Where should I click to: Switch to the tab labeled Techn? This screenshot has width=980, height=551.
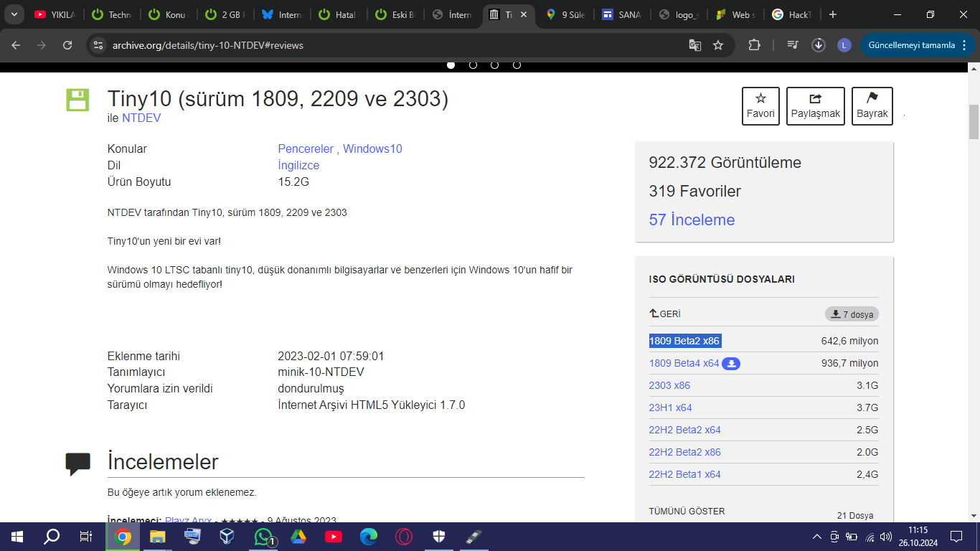point(111,14)
